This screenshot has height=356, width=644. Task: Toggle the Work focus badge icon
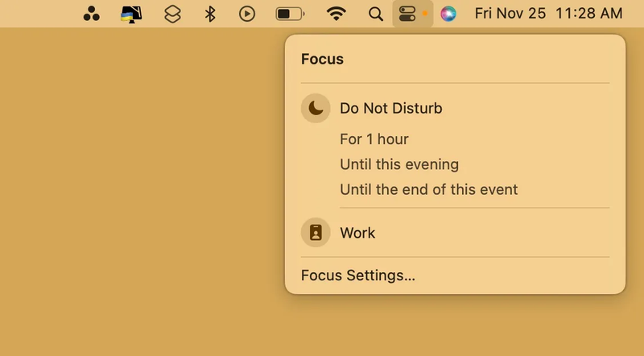click(x=316, y=233)
